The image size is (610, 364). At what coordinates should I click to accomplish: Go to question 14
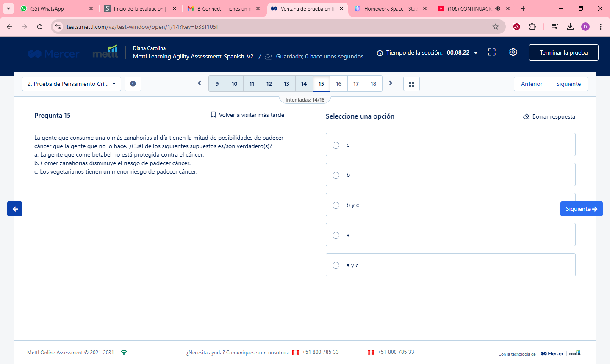click(x=304, y=84)
